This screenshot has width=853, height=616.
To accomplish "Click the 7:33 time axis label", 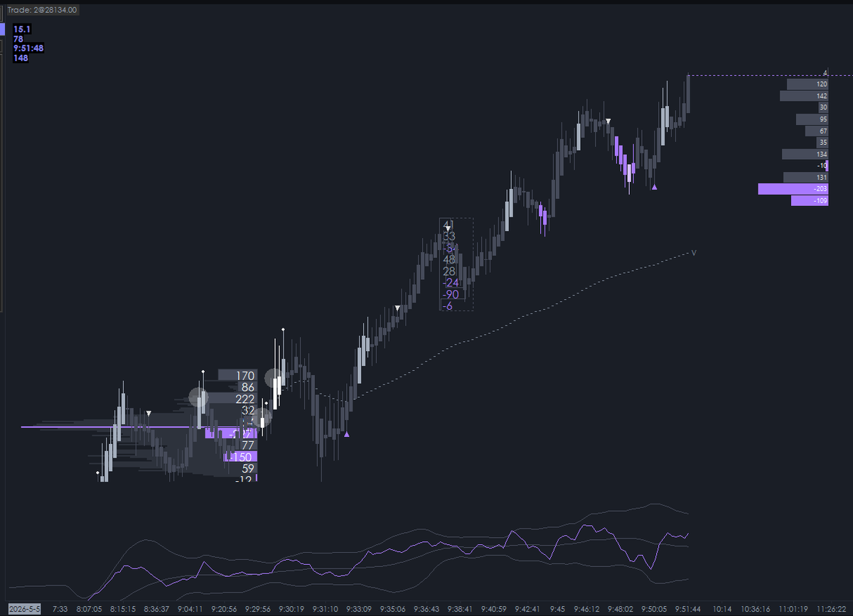I will (60, 609).
